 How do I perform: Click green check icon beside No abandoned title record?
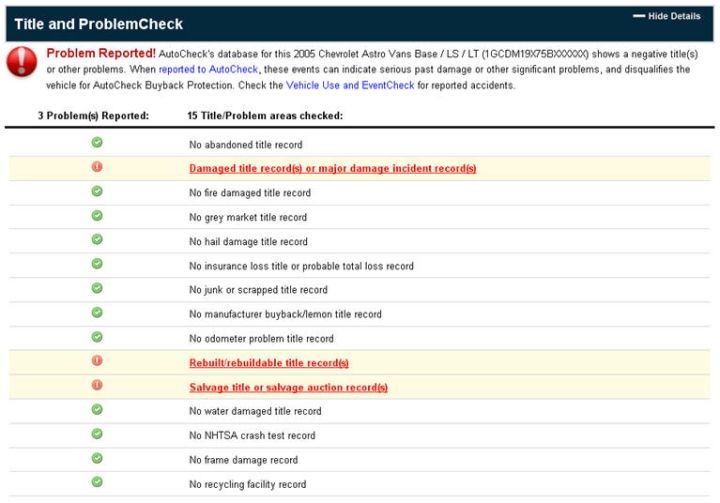[x=97, y=142]
